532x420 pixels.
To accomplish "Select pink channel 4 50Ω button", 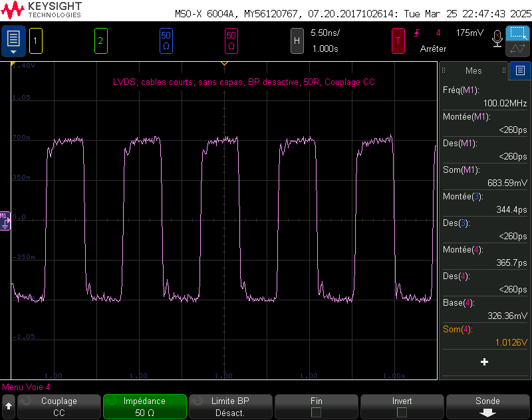I will [231, 41].
